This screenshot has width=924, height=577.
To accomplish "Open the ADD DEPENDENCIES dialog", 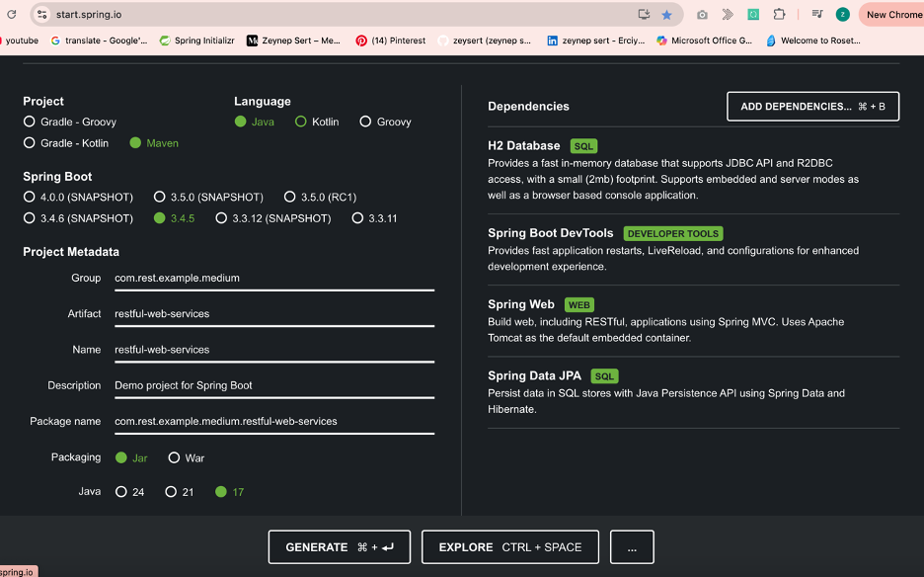I will (811, 106).
